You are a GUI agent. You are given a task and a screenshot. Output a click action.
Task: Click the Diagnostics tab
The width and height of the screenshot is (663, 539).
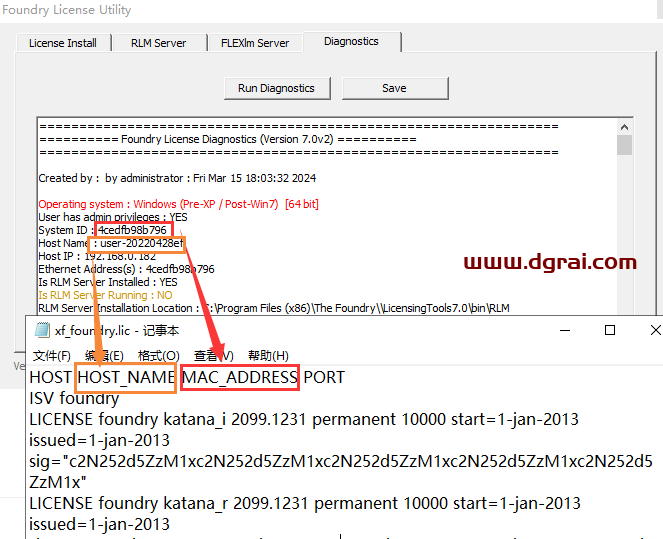point(351,42)
